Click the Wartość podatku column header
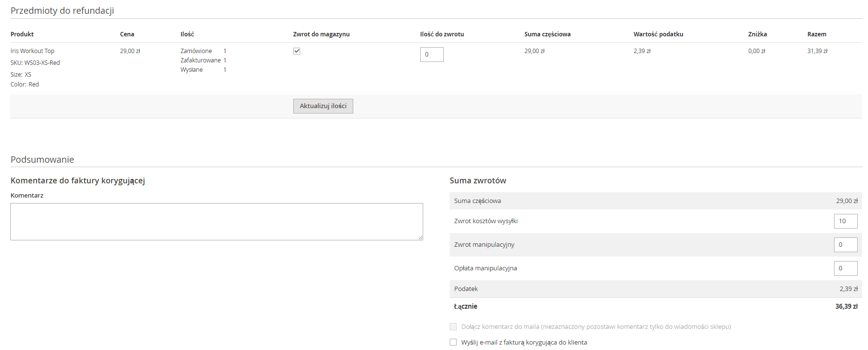The width and height of the screenshot is (868, 350). tap(658, 34)
